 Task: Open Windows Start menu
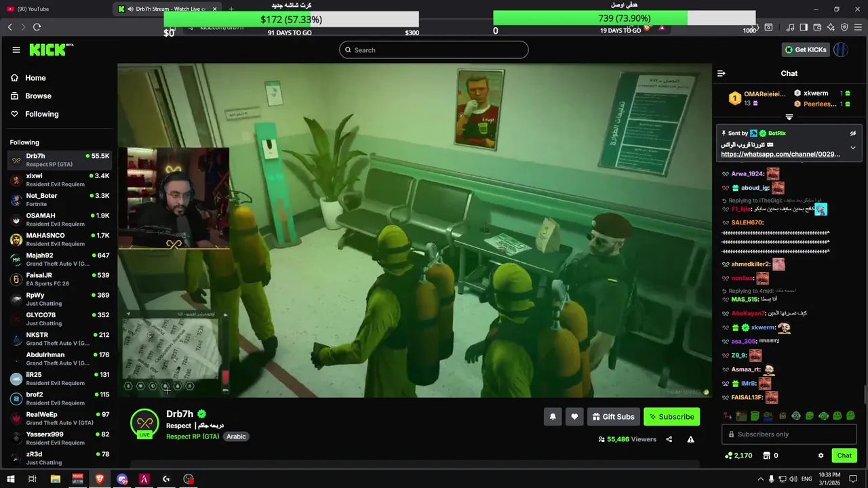pyautogui.click(x=11, y=479)
